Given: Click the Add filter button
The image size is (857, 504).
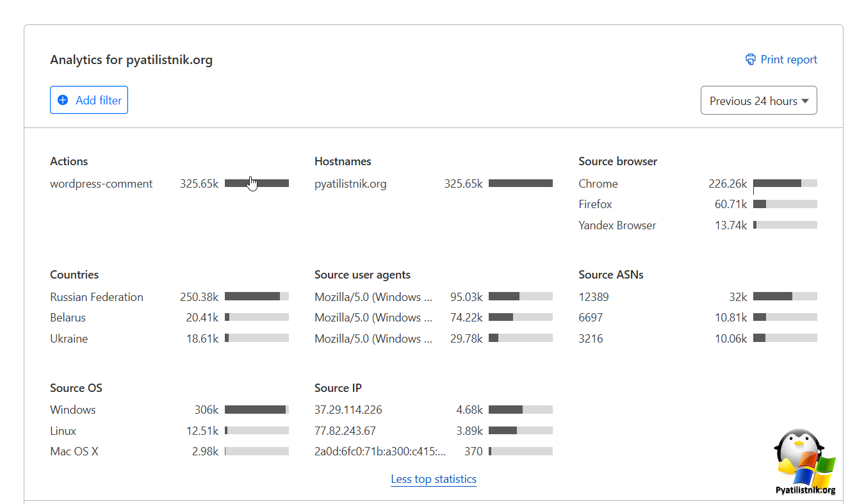Looking at the screenshot, I should (89, 100).
